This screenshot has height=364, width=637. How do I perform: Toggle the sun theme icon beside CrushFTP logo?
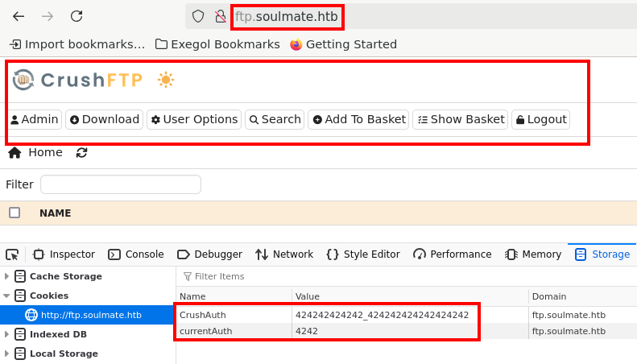point(166,80)
